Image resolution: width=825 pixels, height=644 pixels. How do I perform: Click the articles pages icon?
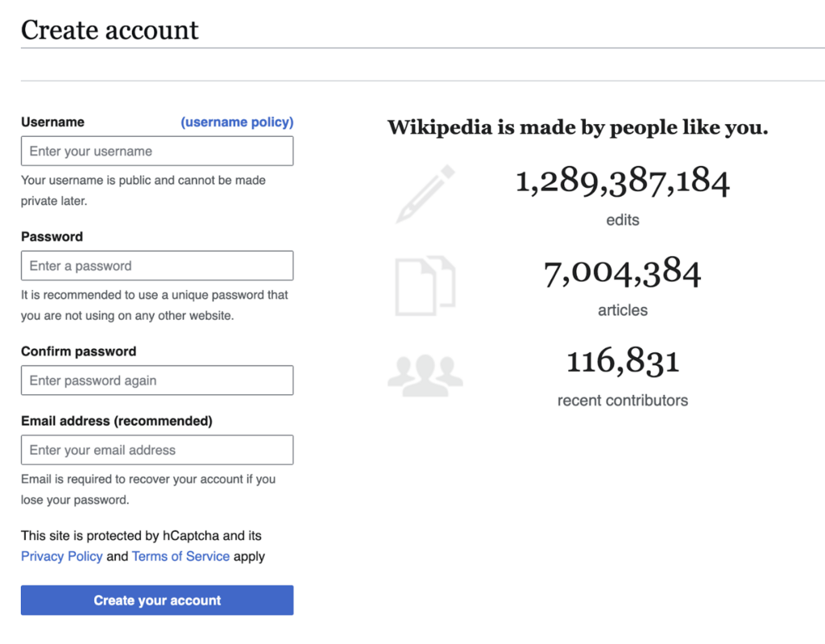425,286
